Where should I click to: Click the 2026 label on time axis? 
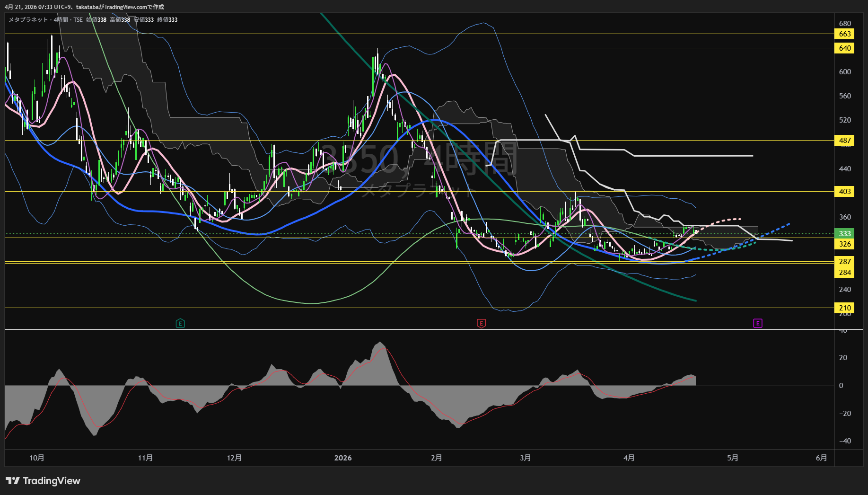(343, 458)
